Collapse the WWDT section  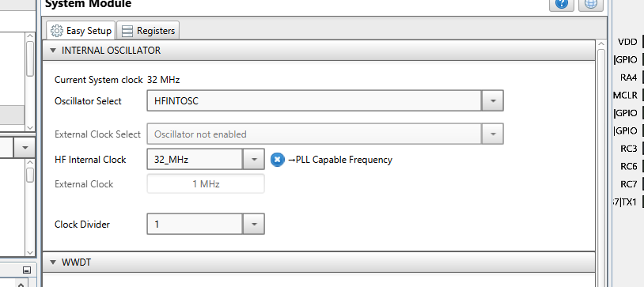pos(52,262)
